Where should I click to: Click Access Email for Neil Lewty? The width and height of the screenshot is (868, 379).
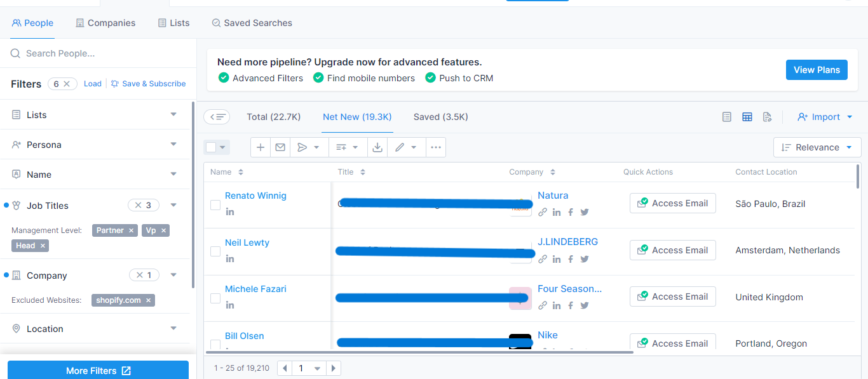tap(673, 250)
